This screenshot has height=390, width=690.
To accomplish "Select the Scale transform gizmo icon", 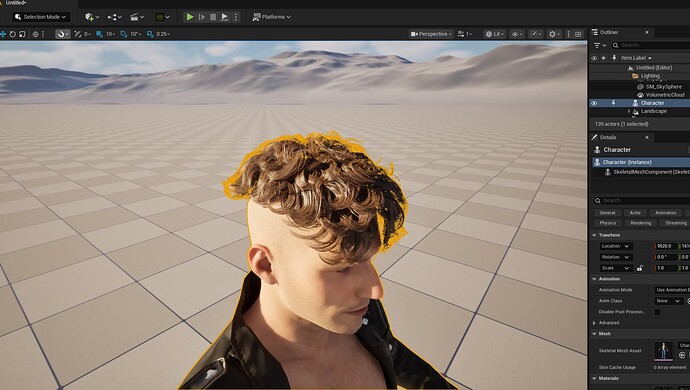I will coord(22,34).
